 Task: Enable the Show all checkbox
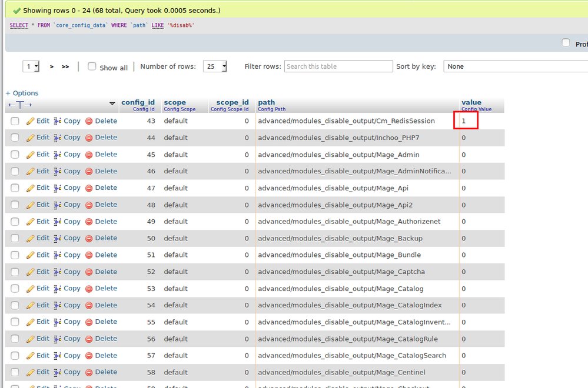tap(92, 66)
